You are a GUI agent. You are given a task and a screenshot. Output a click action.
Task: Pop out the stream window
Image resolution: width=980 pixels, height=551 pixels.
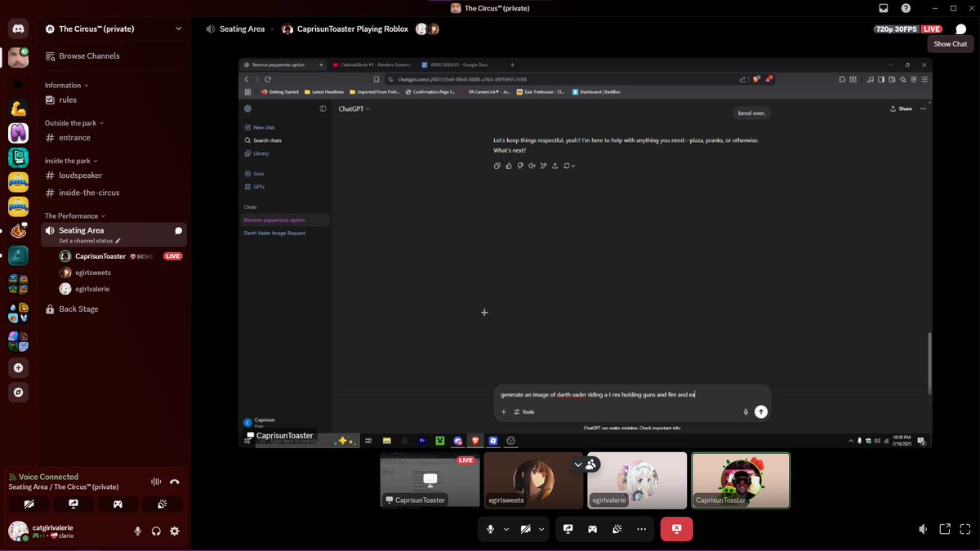pyautogui.click(x=945, y=529)
